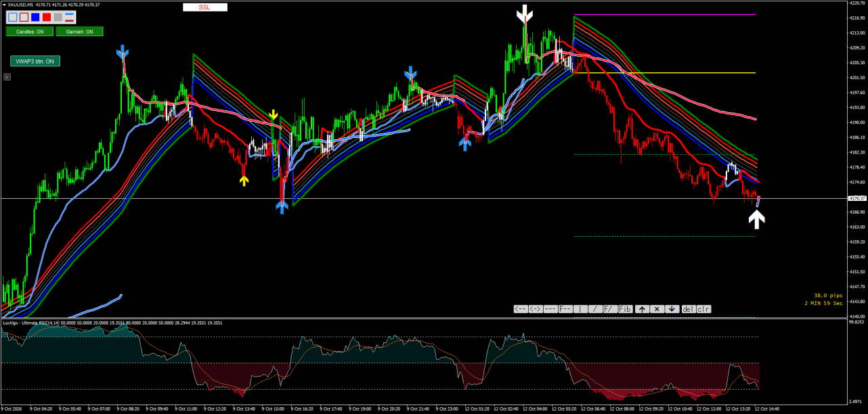Click the 4220.70 price scale label
Screen dimensions: 868x414
[x=857, y=3]
